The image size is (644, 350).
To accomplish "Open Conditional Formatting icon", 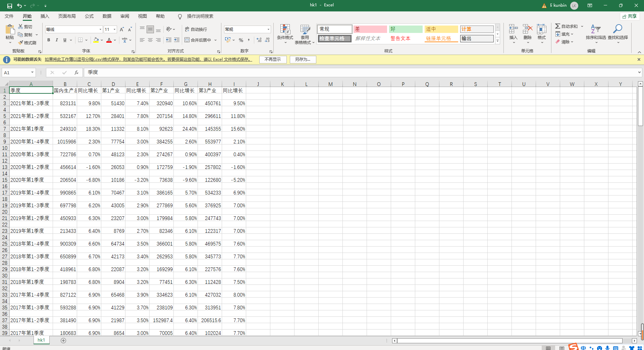I will (285, 29).
